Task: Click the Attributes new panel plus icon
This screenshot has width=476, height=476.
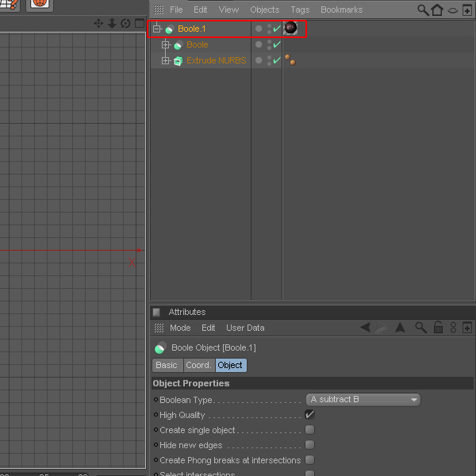Action: [x=467, y=328]
